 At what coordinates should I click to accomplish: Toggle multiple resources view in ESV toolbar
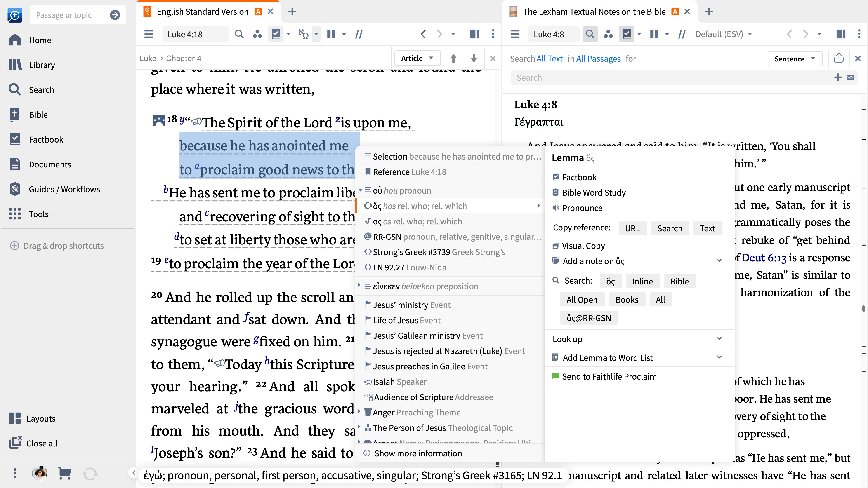[x=331, y=34]
